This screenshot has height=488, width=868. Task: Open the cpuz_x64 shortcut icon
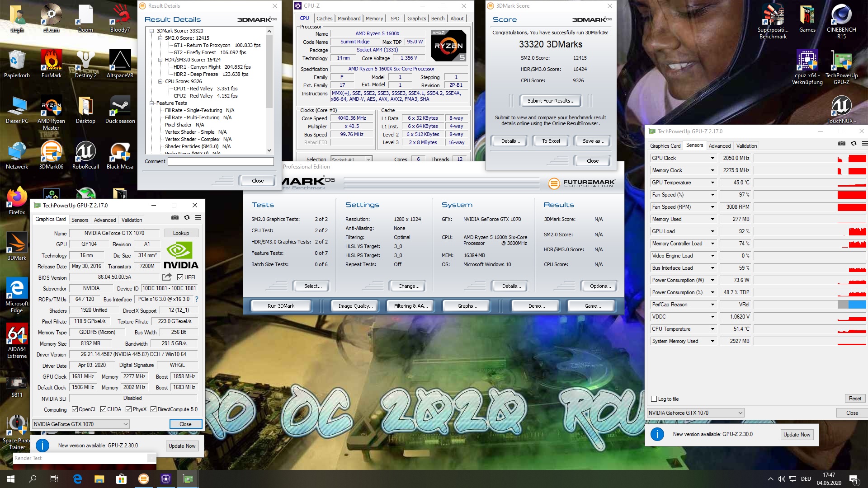(807, 67)
